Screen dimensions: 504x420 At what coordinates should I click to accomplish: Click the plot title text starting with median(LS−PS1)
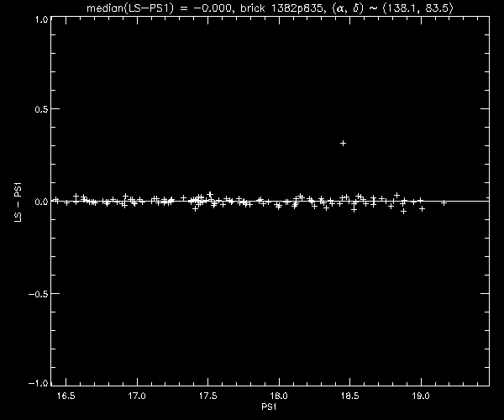(x=270, y=8)
